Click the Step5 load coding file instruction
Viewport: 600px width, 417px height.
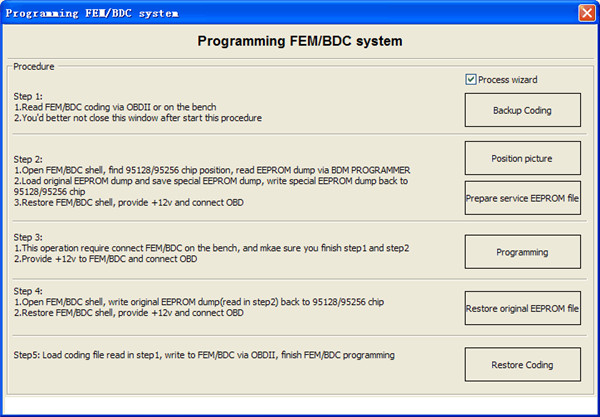click(205, 355)
